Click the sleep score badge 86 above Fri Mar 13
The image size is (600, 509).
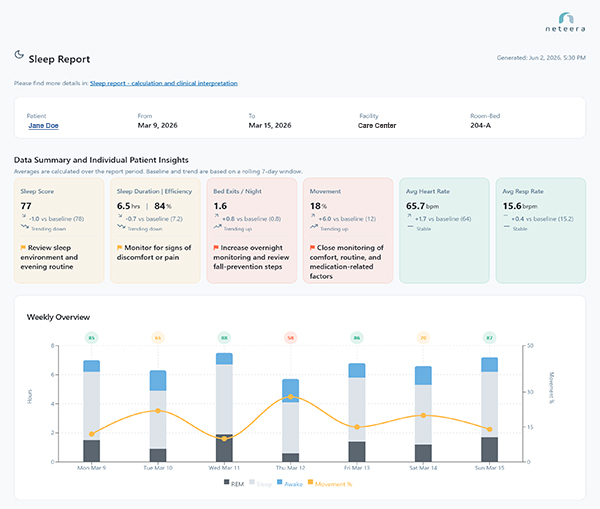(357, 338)
